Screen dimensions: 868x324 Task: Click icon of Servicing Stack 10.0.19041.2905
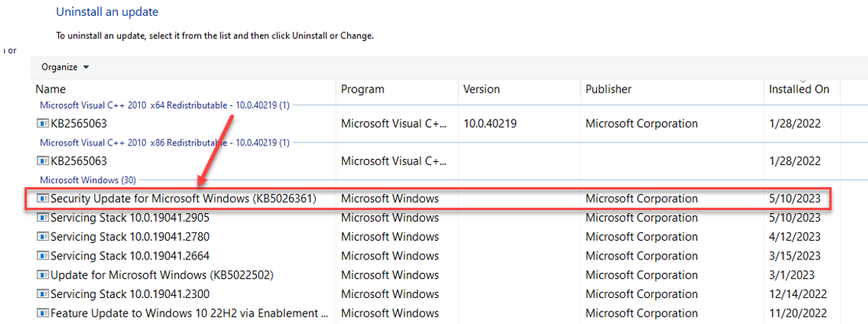(x=42, y=218)
